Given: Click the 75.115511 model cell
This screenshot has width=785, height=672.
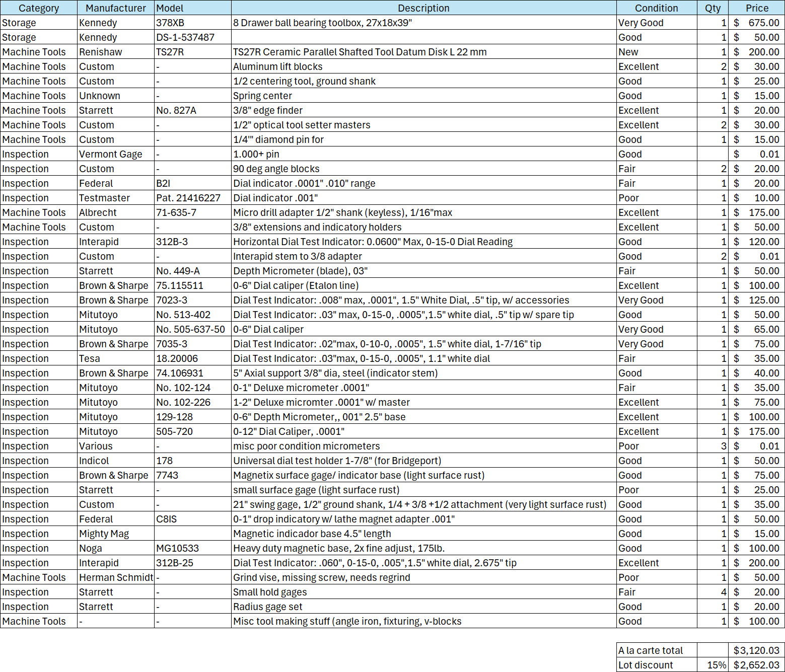Looking at the screenshot, I should 193,285.
